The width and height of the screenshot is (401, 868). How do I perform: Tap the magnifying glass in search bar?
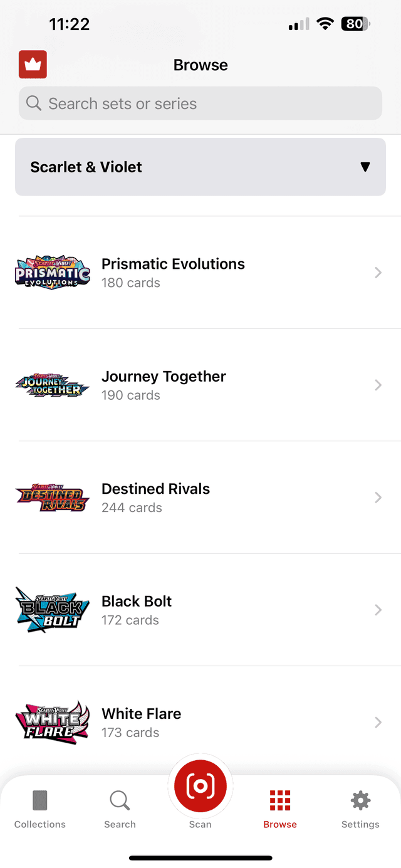tap(34, 103)
